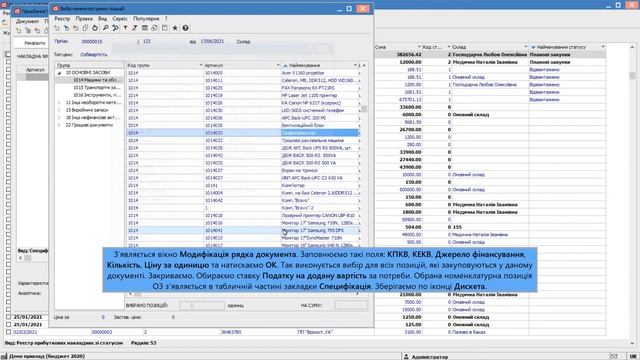This screenshot has width=640, height=360.
Task: Click the Clear filter crossed funnel icon
Action: pos(135,28)
